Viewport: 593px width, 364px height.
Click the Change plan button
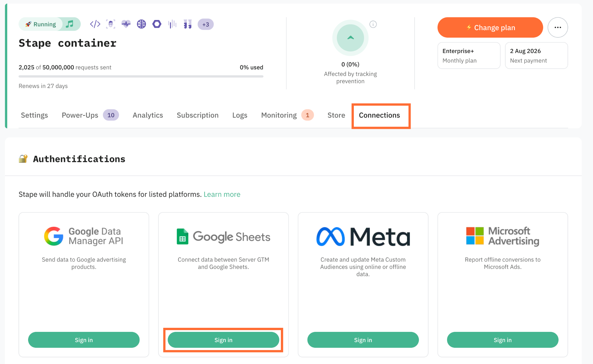(x=490, y=28)
